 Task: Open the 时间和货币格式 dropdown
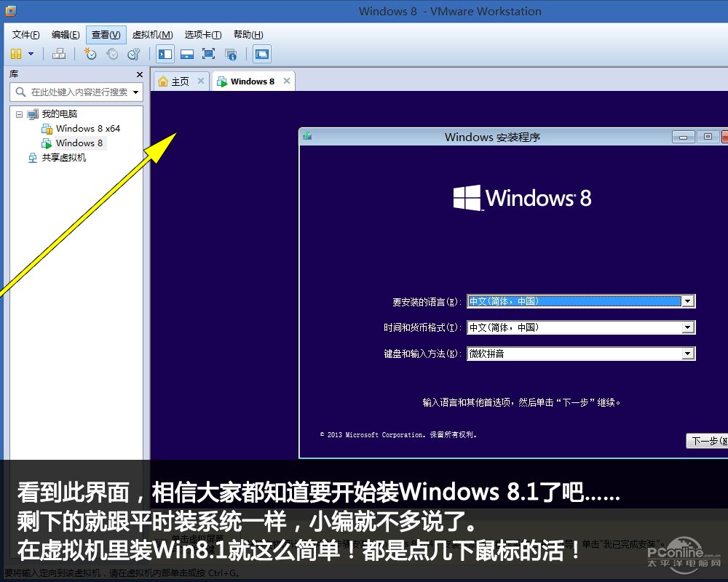688,327
